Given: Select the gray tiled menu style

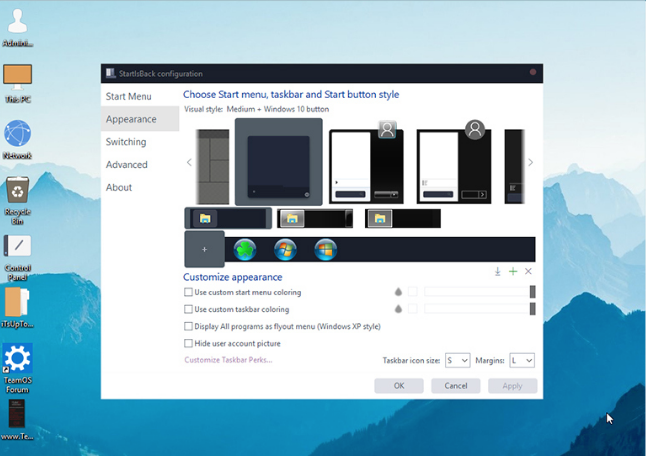Looking at the screenshot, I should (213, 166).
